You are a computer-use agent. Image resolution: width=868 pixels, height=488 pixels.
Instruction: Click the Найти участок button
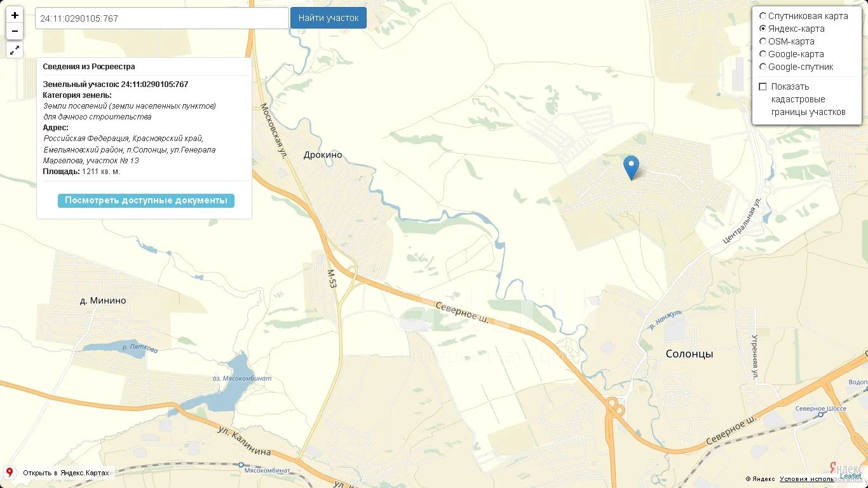click(x=329, y=18)
